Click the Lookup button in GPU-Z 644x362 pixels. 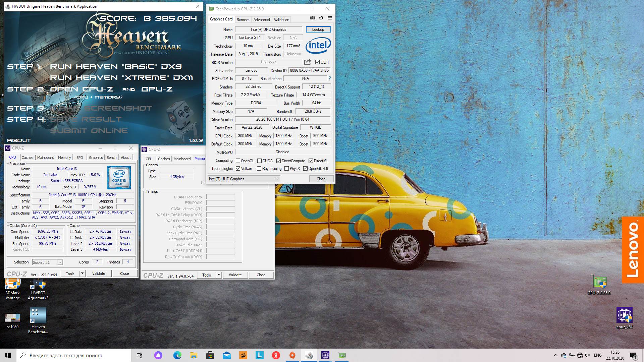point(318,29)
